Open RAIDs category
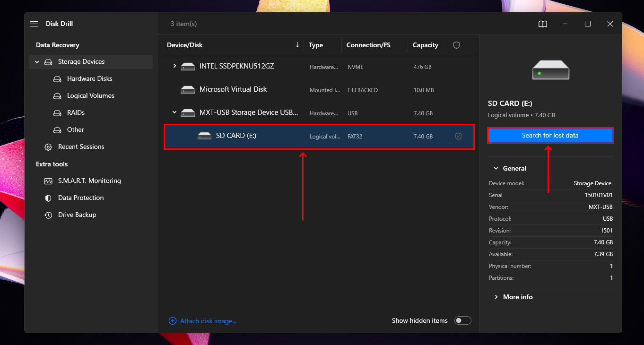This screenshot has width=644, height=345. coord(76,112)
